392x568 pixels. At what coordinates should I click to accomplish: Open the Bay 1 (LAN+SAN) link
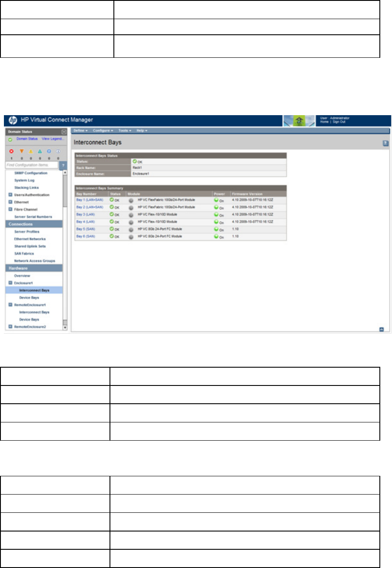(90, 200)
